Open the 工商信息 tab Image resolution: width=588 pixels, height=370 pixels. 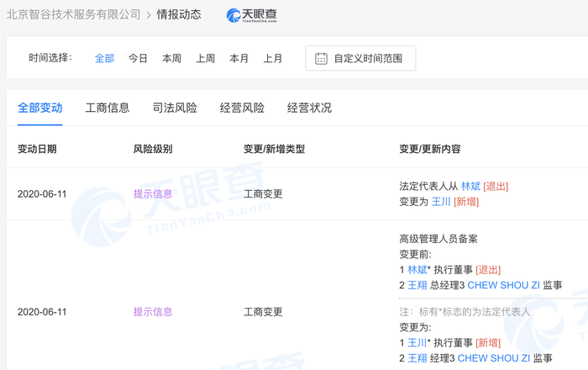[108, 108]
